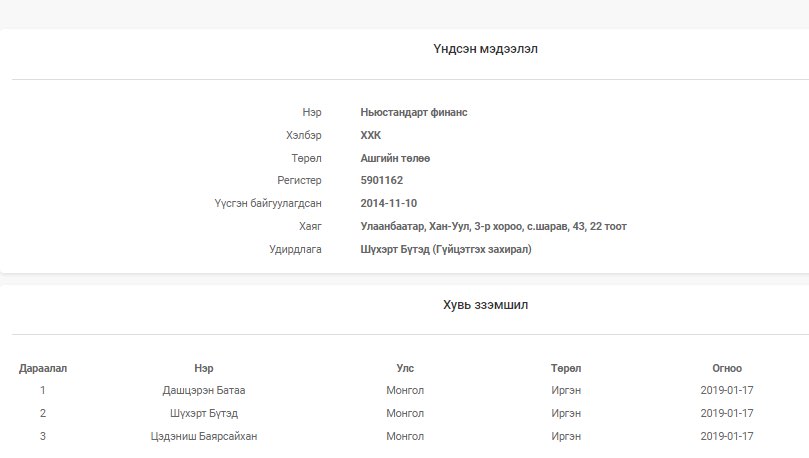Click the company name Ньюстандарт финанс
This screenshot has height=458, width=809.
point(414,112)
